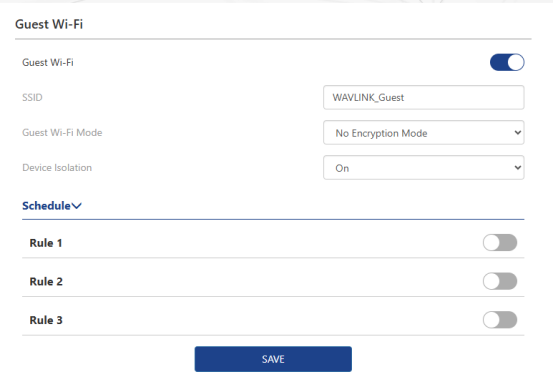This screenshot has width=554, height=388.
Task: Enable the Rule 2 toggle
Action: click(500, 281)
